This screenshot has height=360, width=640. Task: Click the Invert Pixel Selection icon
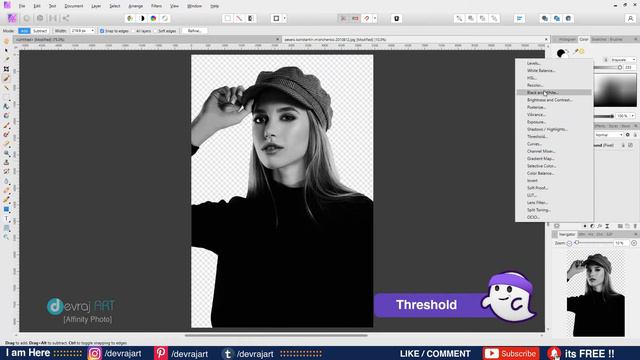[251, 18]
